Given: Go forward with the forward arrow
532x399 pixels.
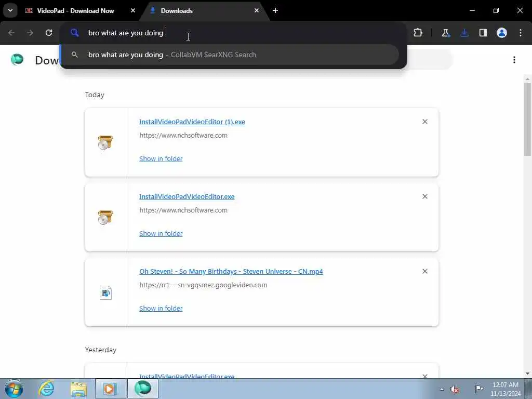Looking at the screenshot, I should [x=30, y=33].
